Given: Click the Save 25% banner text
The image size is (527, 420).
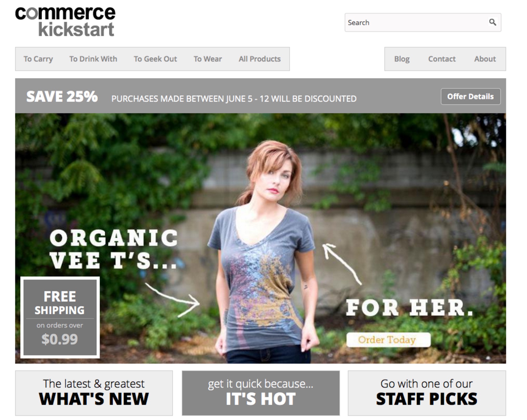Looking at the screenshot, I should tap(62, 97).
